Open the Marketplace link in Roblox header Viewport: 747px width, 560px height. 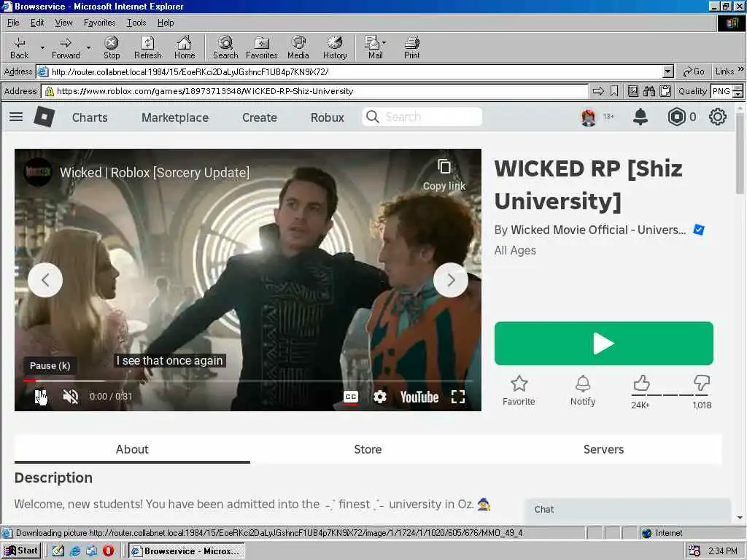coord(175,117)
